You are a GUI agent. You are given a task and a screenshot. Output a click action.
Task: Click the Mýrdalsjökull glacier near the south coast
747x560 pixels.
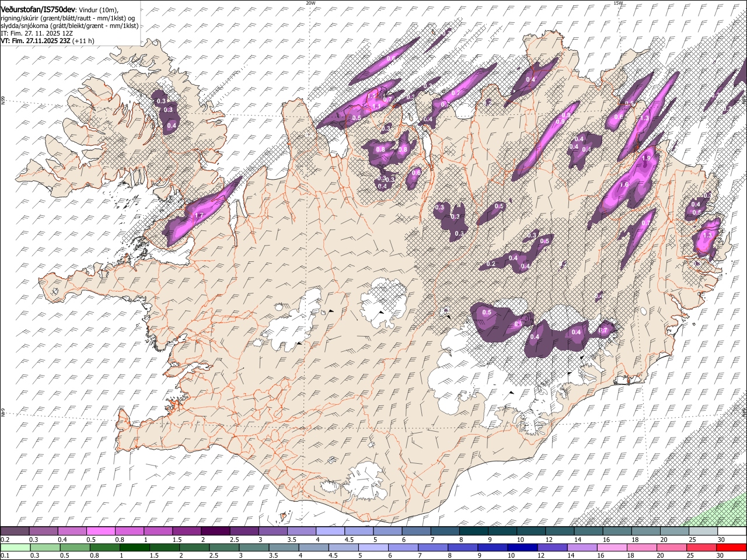click(x=365, y=481)
